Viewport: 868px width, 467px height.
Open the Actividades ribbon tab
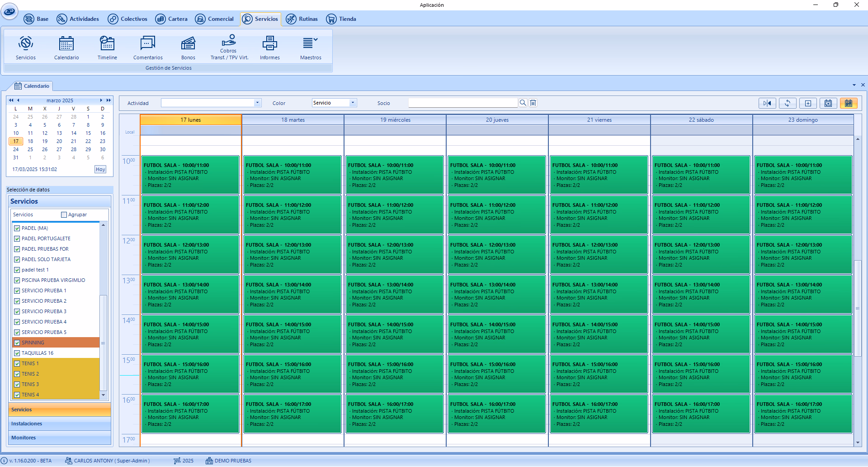pos(78,19)
